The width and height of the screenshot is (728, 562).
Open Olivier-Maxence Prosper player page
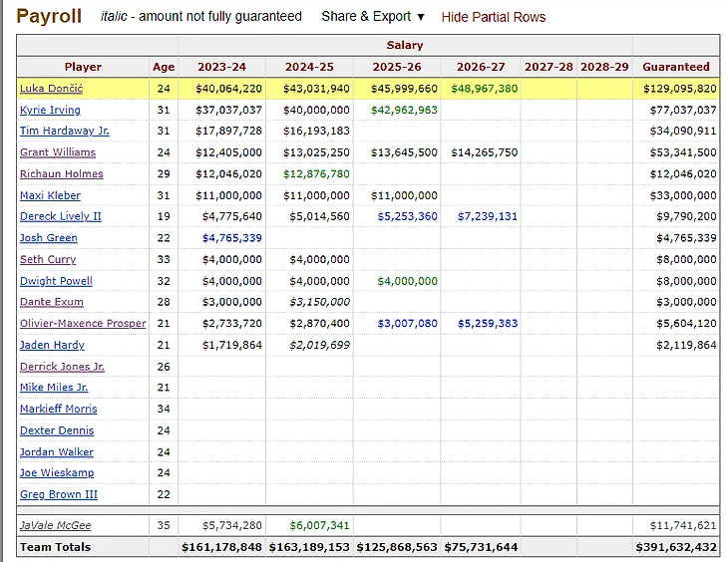83,324
